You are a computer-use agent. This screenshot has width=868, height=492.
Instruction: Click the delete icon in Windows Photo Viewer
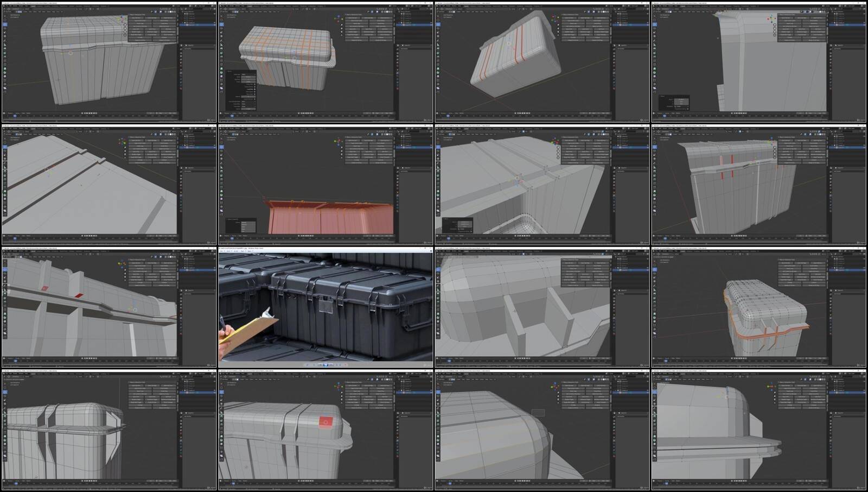(346, 365)
